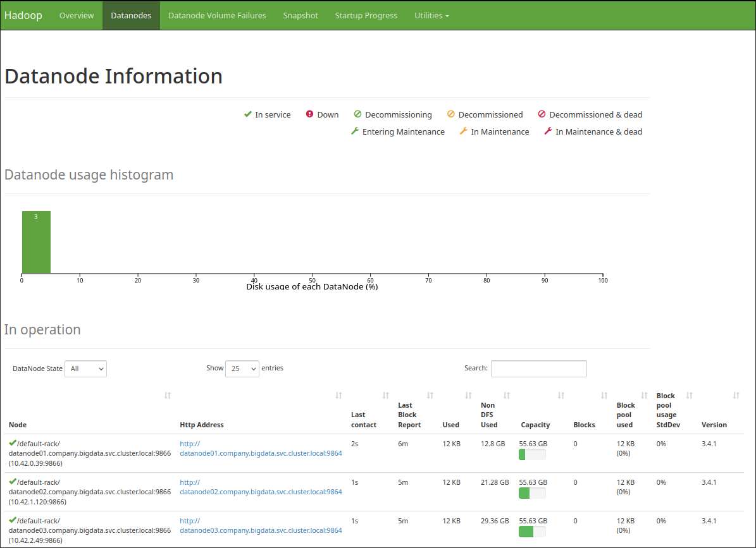Click datanode03 capacity usage bar
Screen dimensions: 756x548
[x=532, y=532]
